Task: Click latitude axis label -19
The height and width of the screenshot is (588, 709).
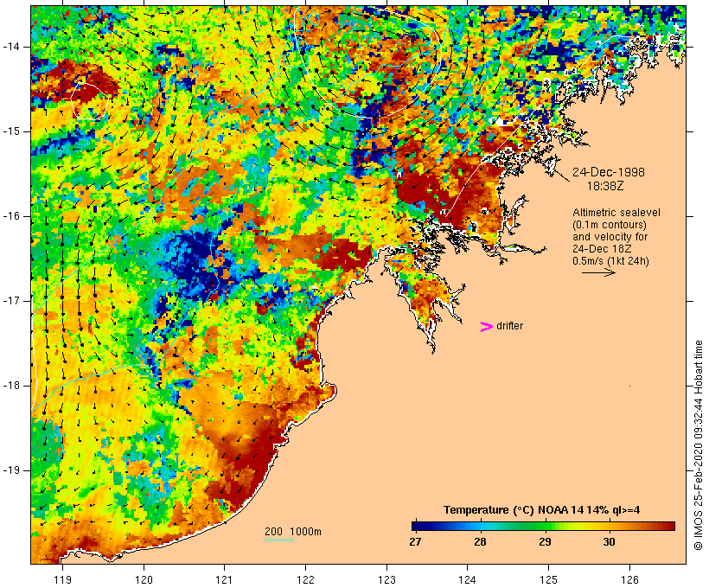Action: (x=11, y=470)
